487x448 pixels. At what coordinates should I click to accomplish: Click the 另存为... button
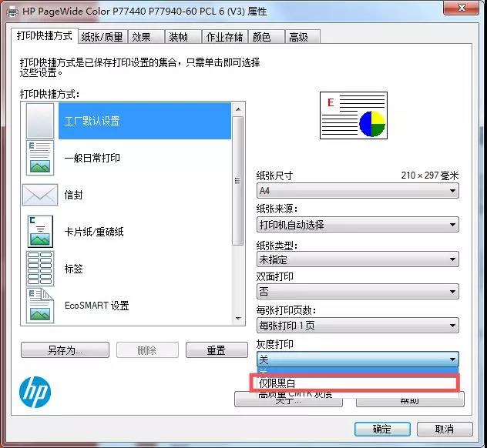(65, 350)
